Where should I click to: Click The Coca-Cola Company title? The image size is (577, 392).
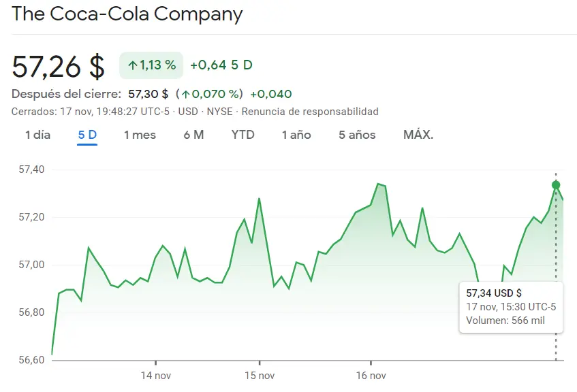point(127,14)
